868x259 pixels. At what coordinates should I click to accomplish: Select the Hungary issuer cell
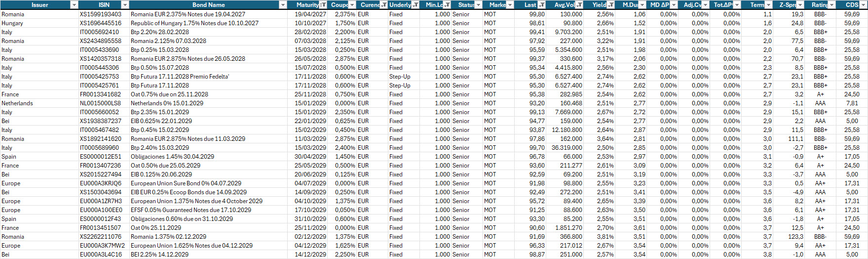click(12, 23)
